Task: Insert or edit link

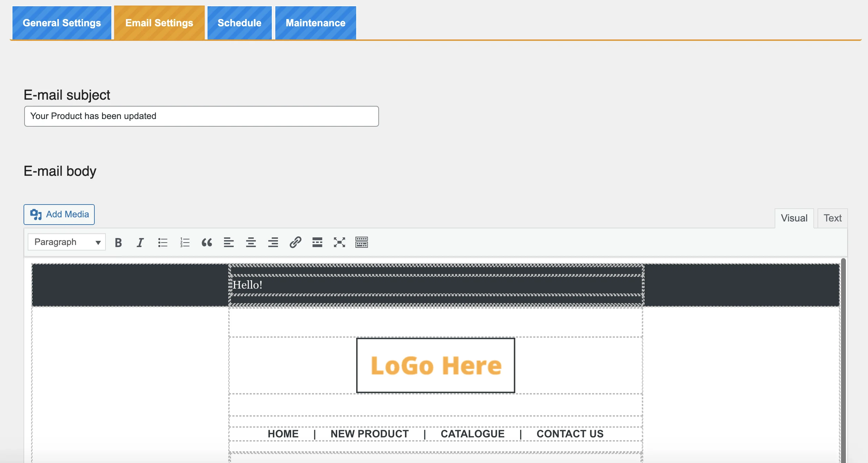Action: (x=295, y=242)
